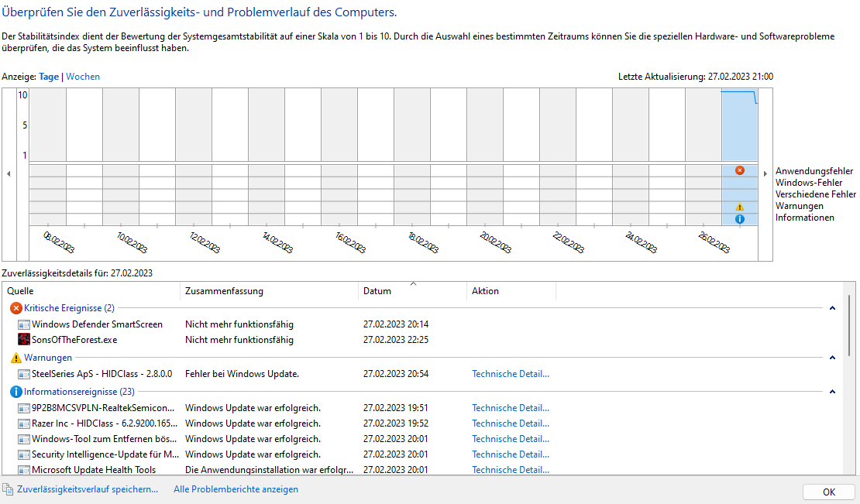Image resolution: width=860 pixels, height=504 pixels.
Task: Click Alle Problemberichte anzeigen
Action: pyautogui.click(x=236, y=489)
